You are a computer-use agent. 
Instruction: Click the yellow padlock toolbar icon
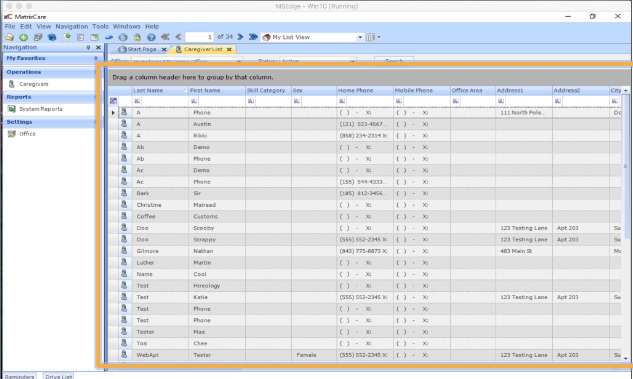(137, 37)
